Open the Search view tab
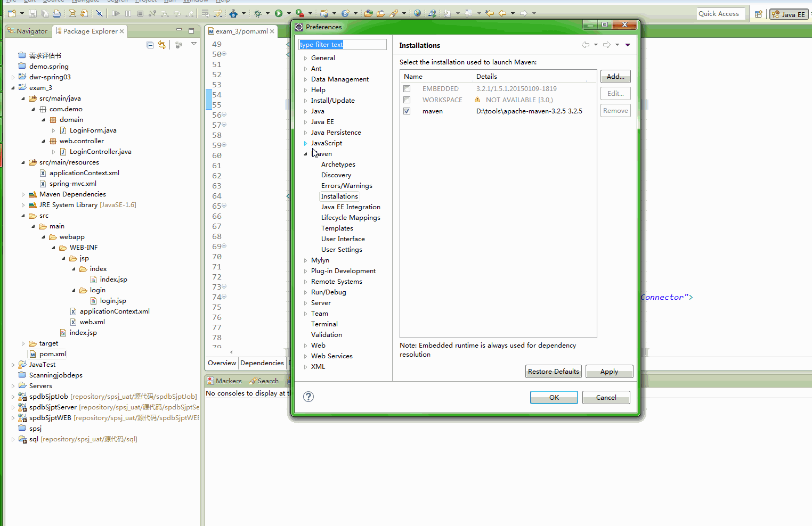Screen dimensions: 812x526 [x=264, y=381]
